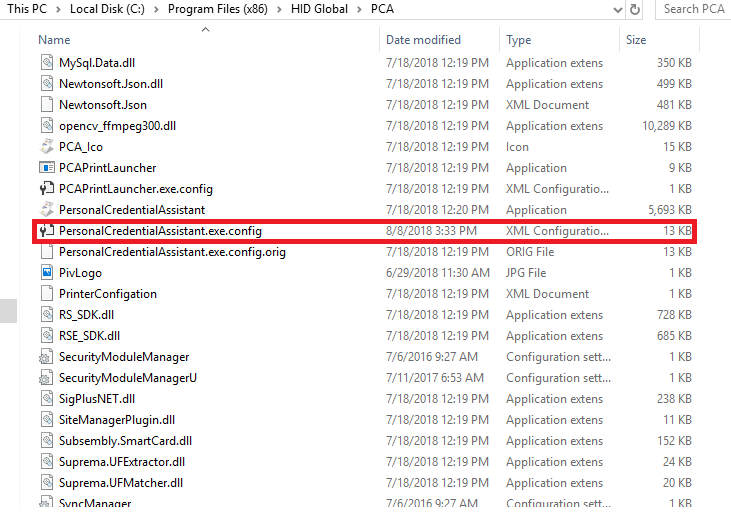
Task: Click the PCA_Ico icon file icon
Action: 47,147
